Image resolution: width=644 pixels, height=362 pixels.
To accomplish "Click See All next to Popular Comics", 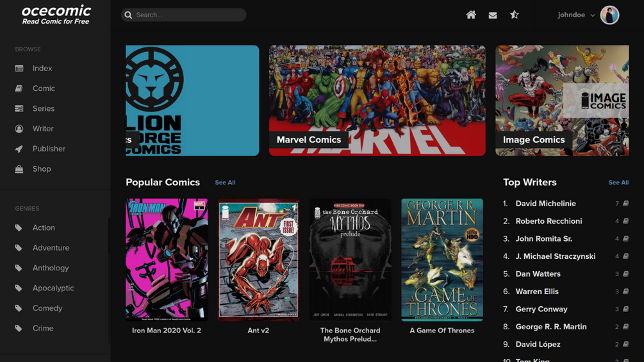I will pos(225,182).
